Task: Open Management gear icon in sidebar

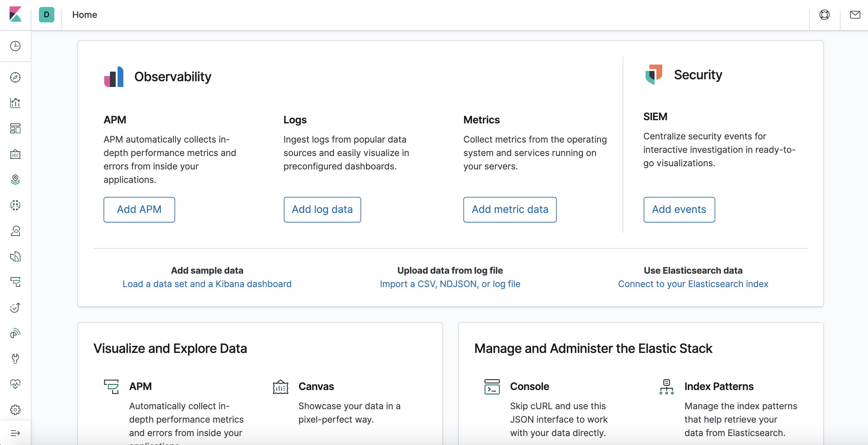Action: point(15,410)
